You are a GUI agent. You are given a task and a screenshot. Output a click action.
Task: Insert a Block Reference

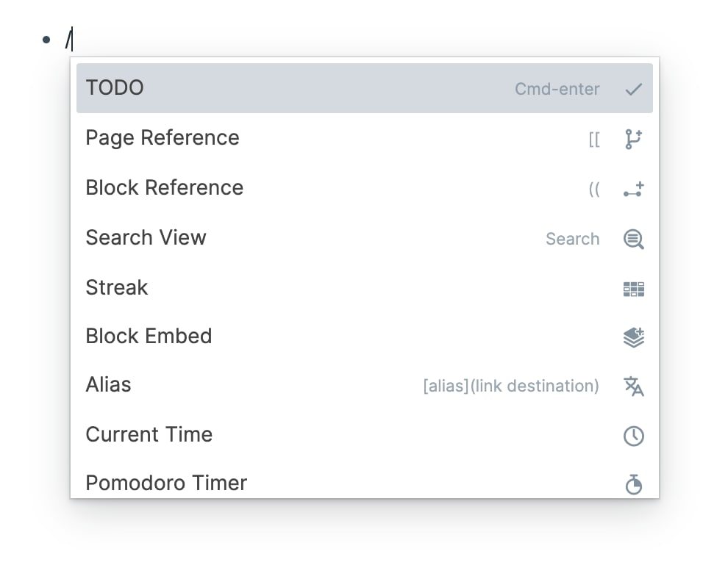click(x=164, y=188)
